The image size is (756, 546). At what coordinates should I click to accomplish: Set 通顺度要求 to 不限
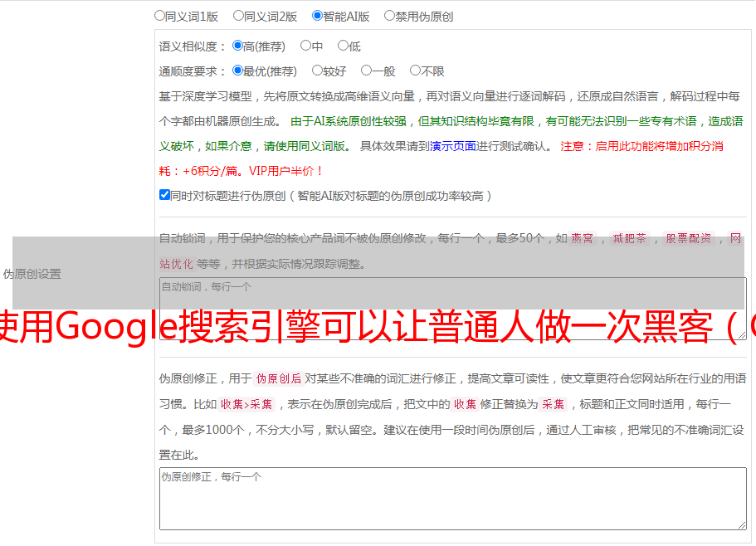click(x=415, y=71)
